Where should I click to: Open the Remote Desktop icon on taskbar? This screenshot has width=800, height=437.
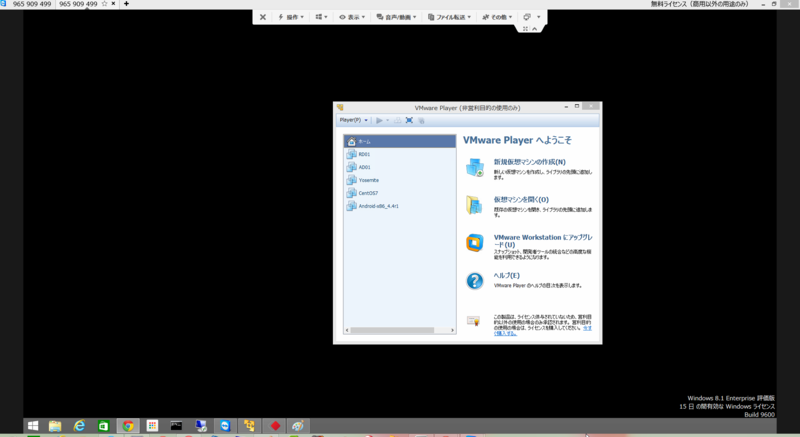(201, 426)
